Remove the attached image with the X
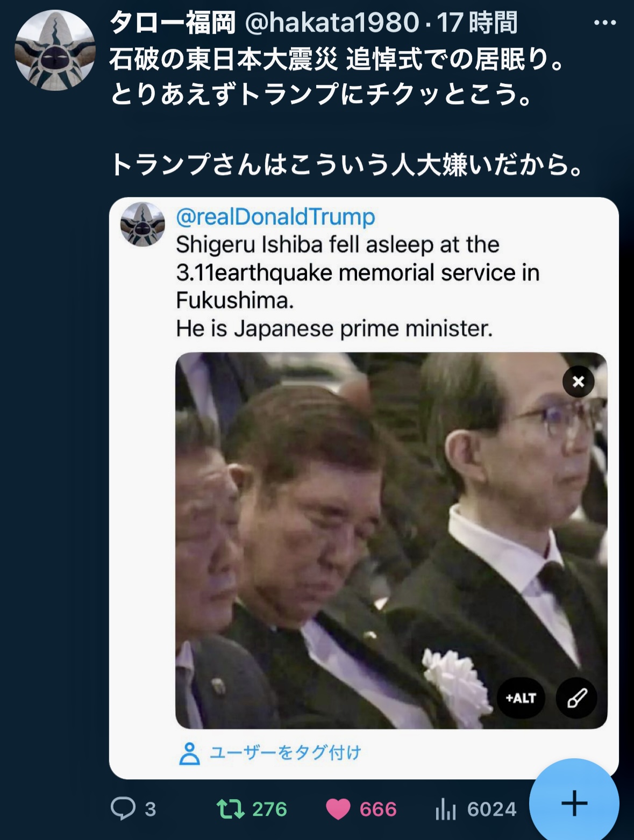 point(578,381)
